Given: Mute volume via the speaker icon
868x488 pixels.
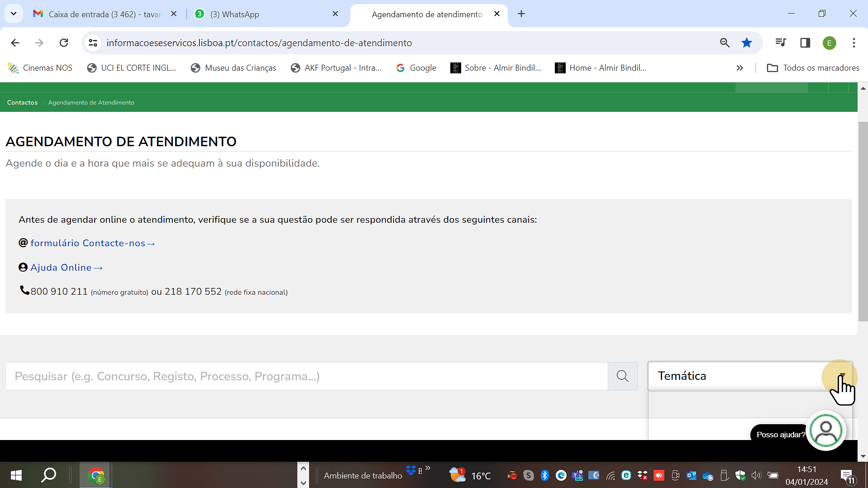Looking at the screenshot, I should (x=757, y=475).
